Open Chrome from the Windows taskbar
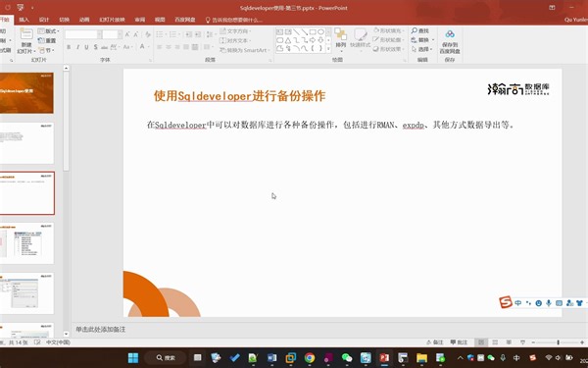 310,358
